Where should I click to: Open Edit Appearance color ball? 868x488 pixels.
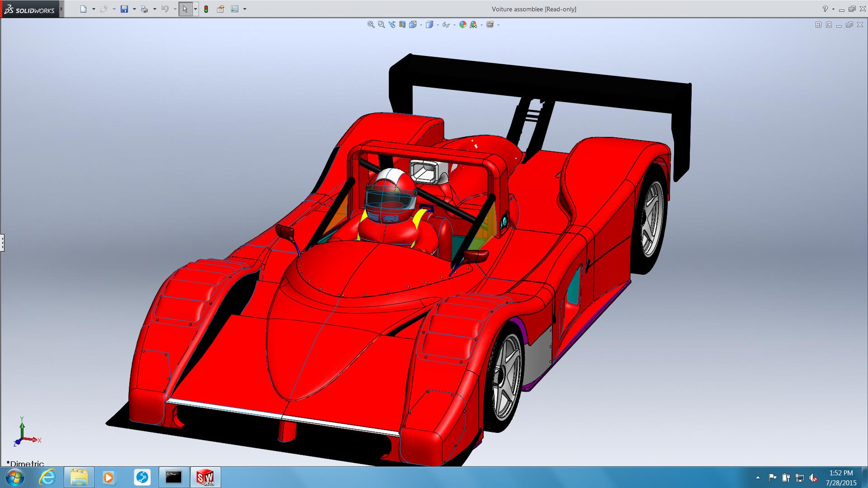pos(462,25)
